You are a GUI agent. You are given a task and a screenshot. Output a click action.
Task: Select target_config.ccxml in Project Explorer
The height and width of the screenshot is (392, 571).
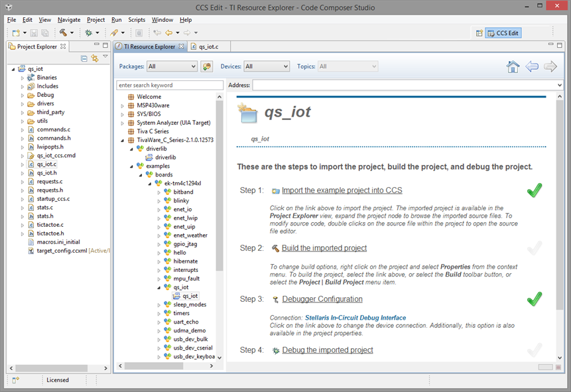(x=62, y=251)
